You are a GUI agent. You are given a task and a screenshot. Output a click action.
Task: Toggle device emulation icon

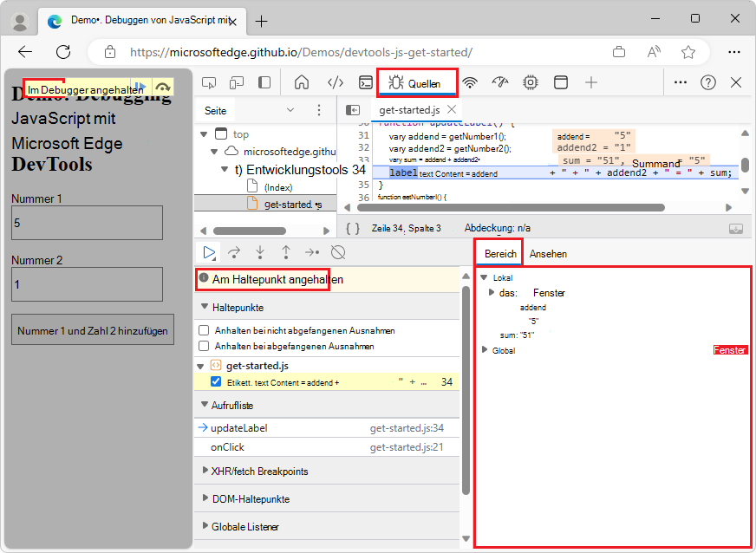(236, 83)
